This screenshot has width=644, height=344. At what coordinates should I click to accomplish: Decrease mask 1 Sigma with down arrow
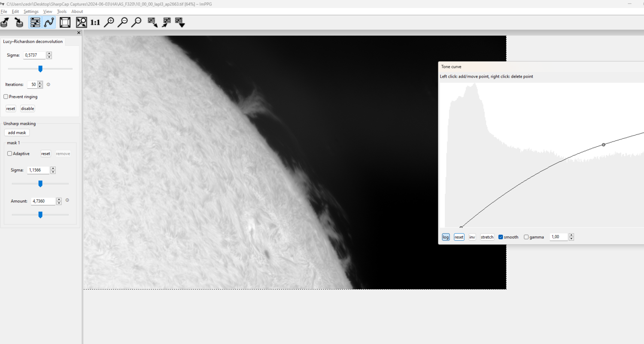coord(53,172)
